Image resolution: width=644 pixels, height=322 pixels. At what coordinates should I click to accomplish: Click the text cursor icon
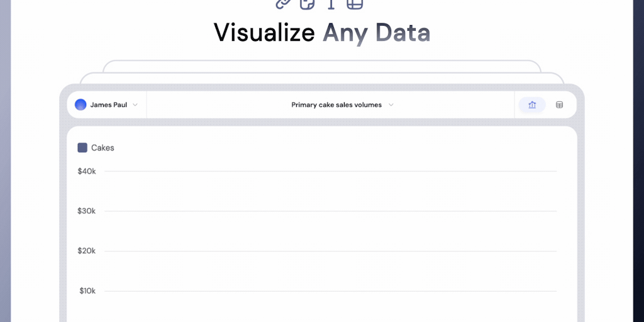click(x=331, y=4)
